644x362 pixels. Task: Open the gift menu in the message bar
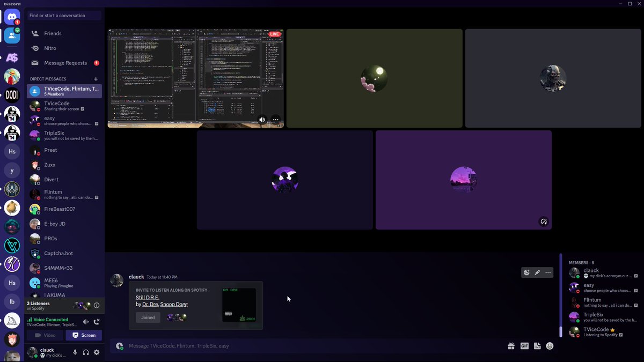tap(511, 346)
